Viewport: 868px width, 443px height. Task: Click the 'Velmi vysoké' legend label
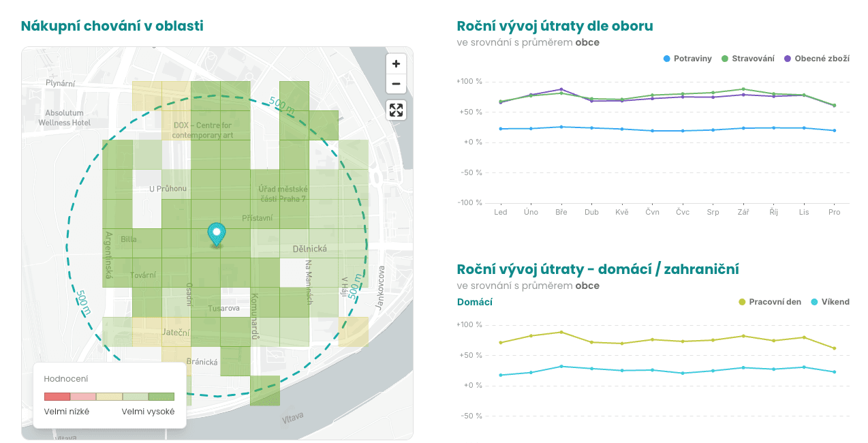pyautogui.click(x=148, y=412)
